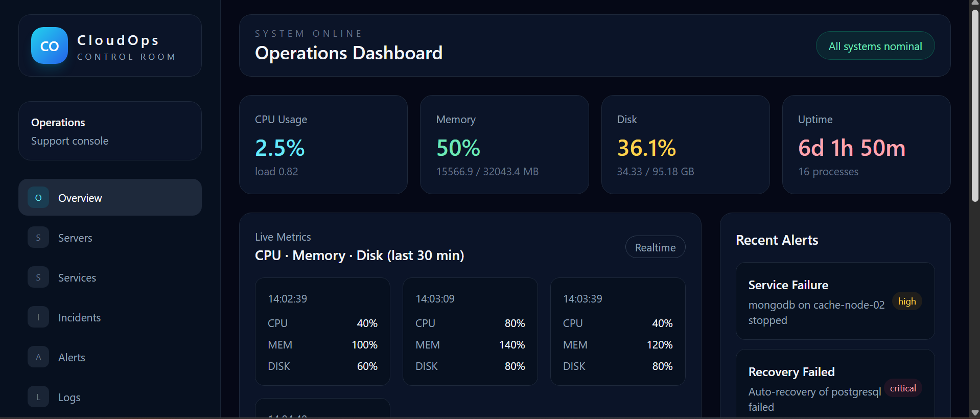Click the high severity tag
The width and height of the screenshot is (980, 419).
[907, 301]
